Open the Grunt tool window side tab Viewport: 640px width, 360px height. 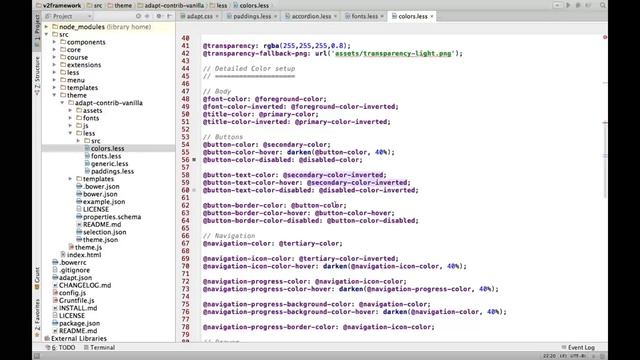tap(37, 278)
